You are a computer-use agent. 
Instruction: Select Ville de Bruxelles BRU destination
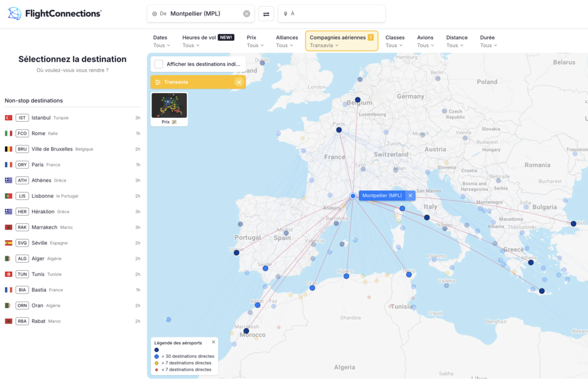pos(72,149)
